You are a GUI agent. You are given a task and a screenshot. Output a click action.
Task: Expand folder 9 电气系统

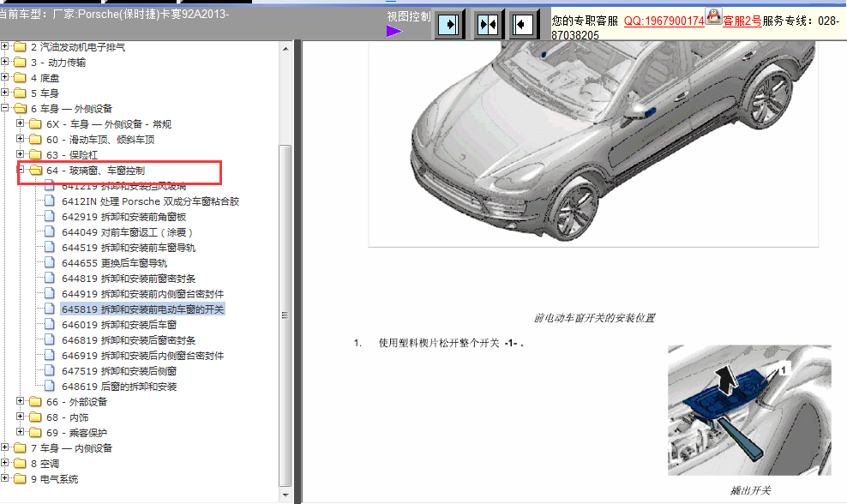pos(5,478)
